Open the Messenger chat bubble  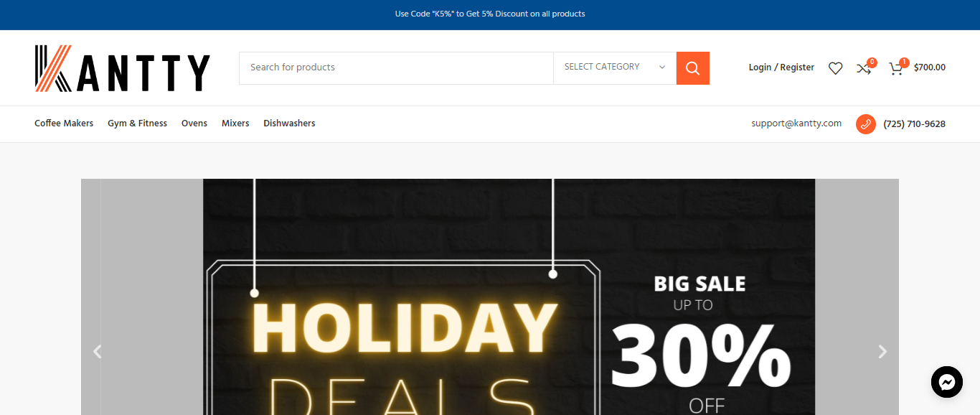[x=946, y=382]
